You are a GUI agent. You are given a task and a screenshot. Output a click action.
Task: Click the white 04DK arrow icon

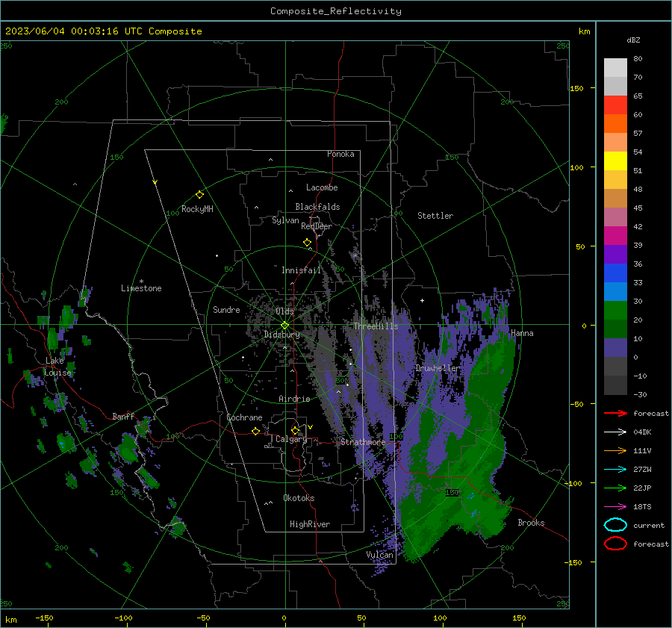click(615, 432)
